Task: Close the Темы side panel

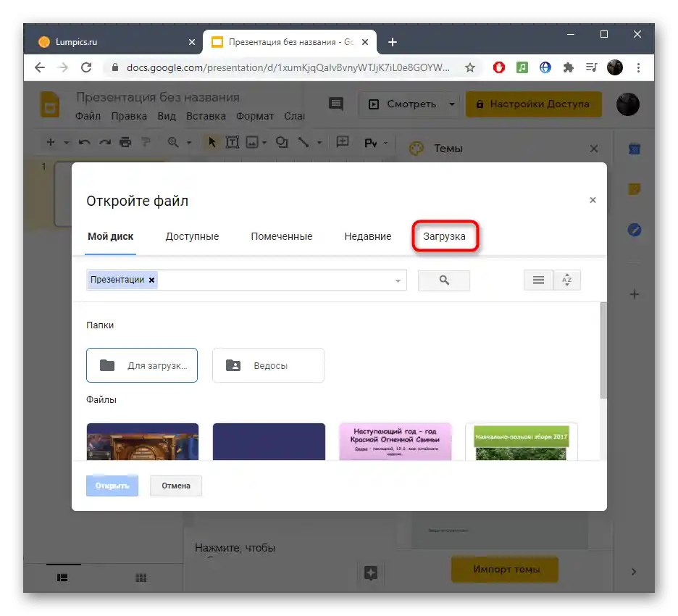Action: tap(594, 149)
